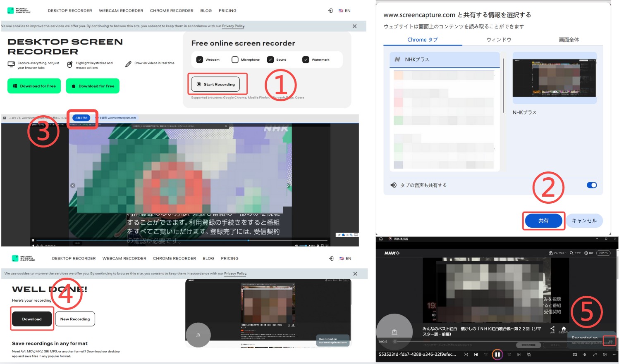Toggle repeat in media player
The height and width of the screenshot is (364, 619).
pos(529,354)
